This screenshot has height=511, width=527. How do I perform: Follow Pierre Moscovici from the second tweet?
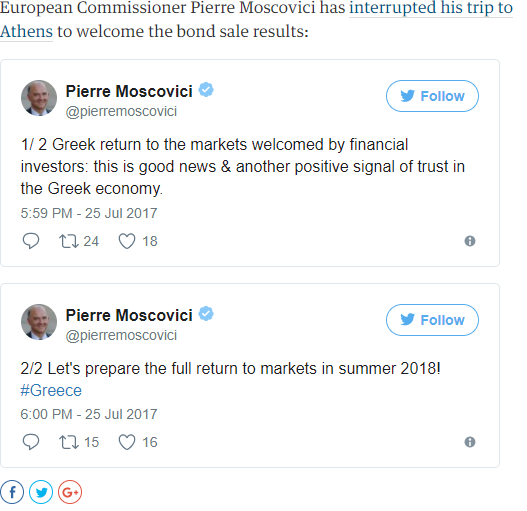[x=432, y=320]
